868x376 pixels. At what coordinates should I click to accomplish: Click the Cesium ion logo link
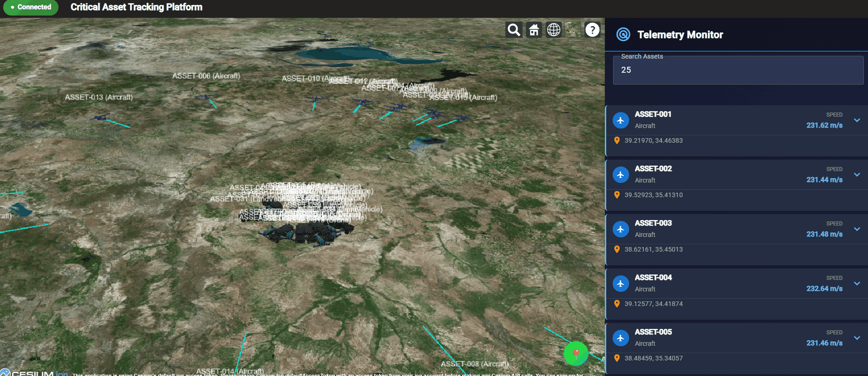34,372
